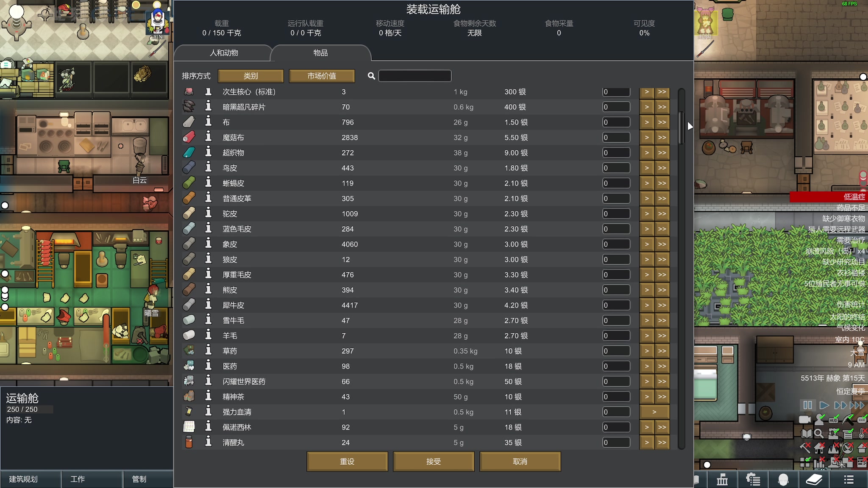Toggle colonist bar visibility icon
This screenshot has width=868, height=488.
[x=819, y=419]
